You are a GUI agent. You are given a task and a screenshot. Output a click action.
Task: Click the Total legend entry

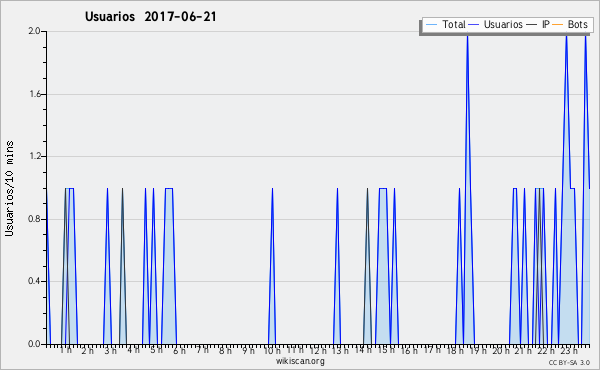click(445, 24)
